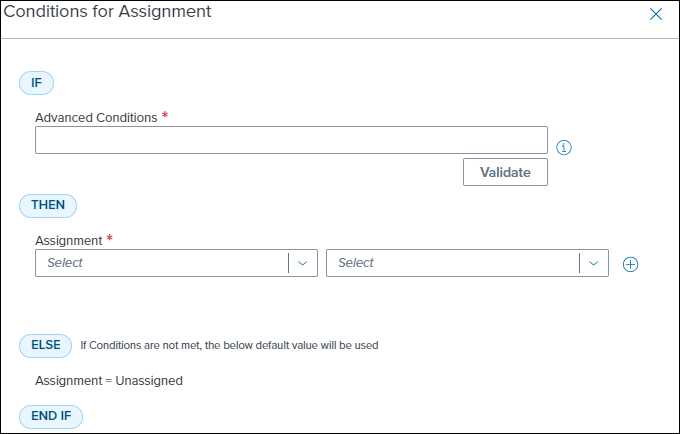This screenshot has width=680, height=434.
Task: Click the ELSE badge
Action: [46, 346]
